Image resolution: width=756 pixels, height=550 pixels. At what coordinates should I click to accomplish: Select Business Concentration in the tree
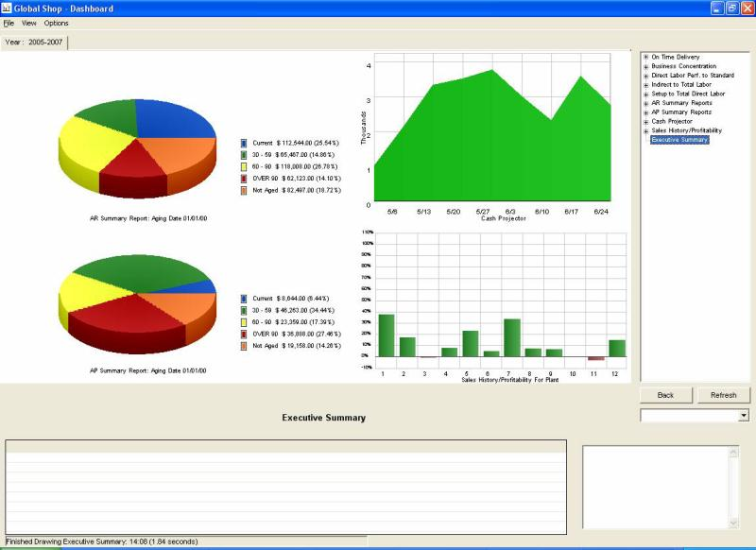(683, 66)
